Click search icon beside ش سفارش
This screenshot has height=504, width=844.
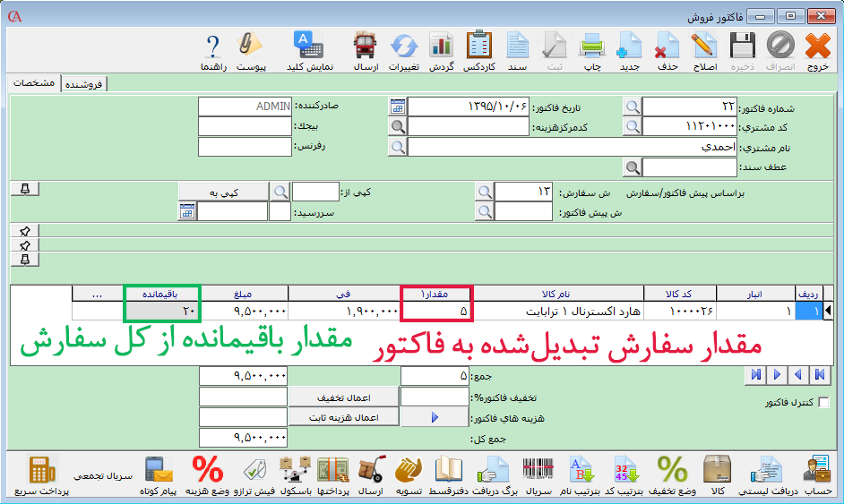pos(485,192)
